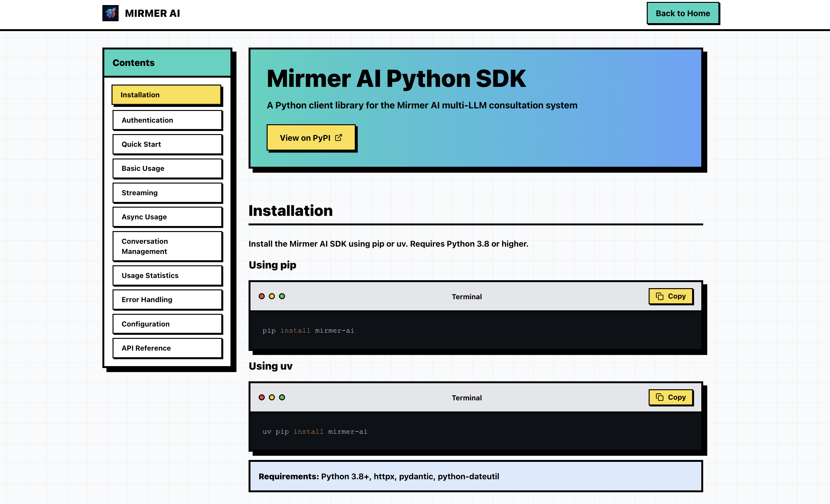Click yellow dot in pip terminal header

272,296
